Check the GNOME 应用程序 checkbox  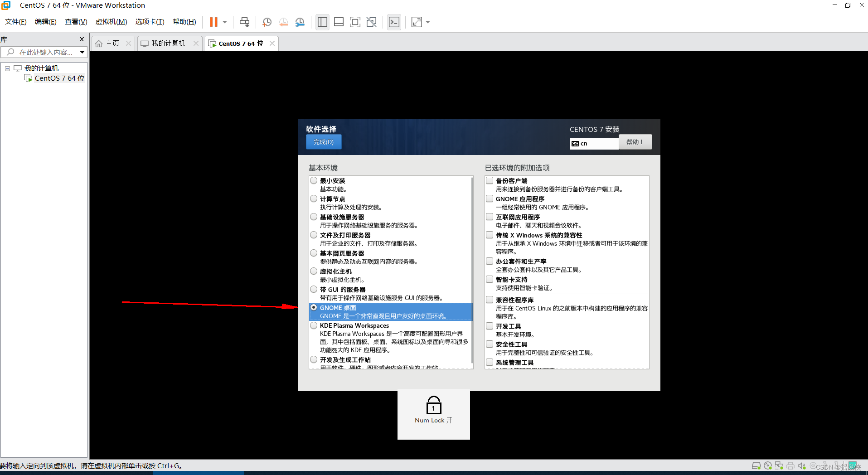point(490,199)
